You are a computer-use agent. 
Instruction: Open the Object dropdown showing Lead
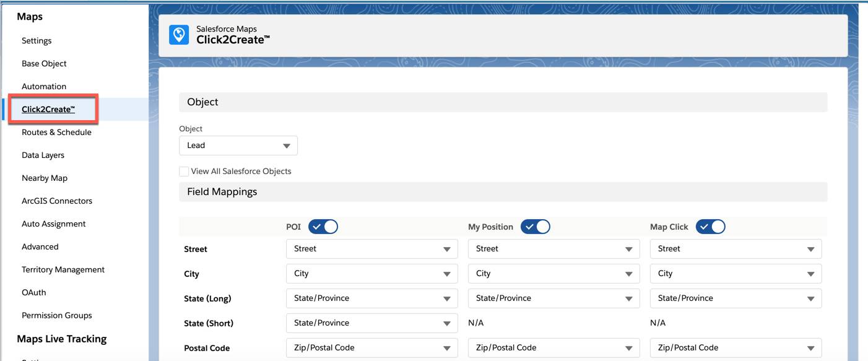point(238,146)
